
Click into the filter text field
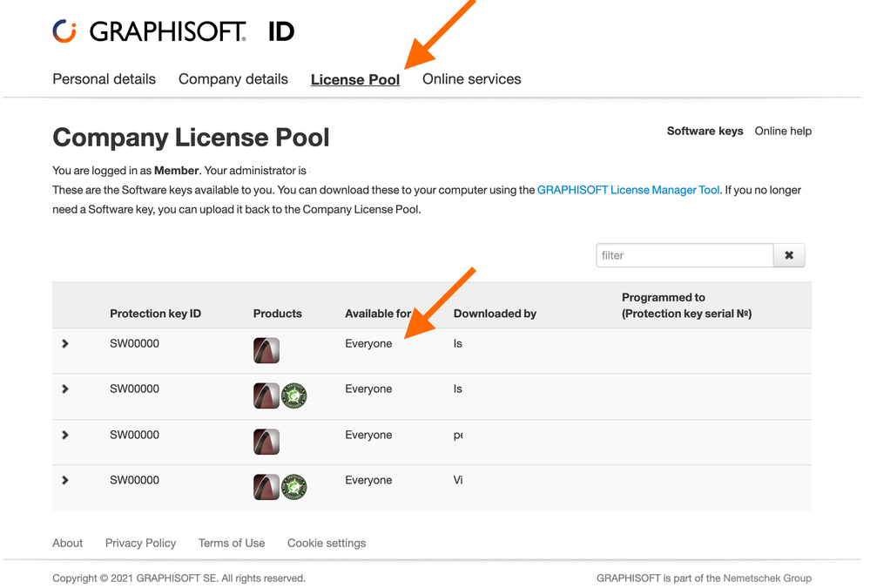tap(685, 255)
